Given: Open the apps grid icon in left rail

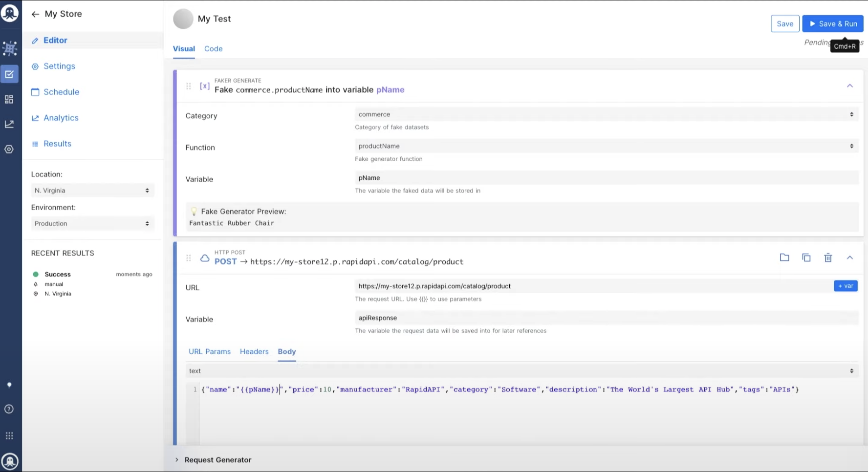Looking at the screenshot, I should [9, 435].
